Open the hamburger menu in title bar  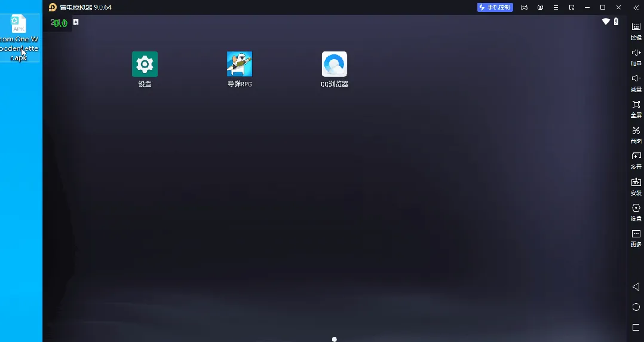[x=556, y=7]
